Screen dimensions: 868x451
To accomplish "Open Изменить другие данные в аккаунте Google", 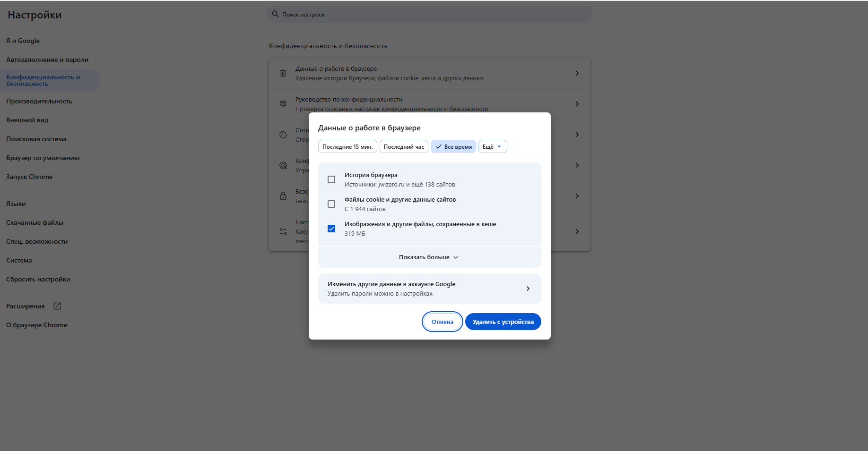I will tap(429, 289).
